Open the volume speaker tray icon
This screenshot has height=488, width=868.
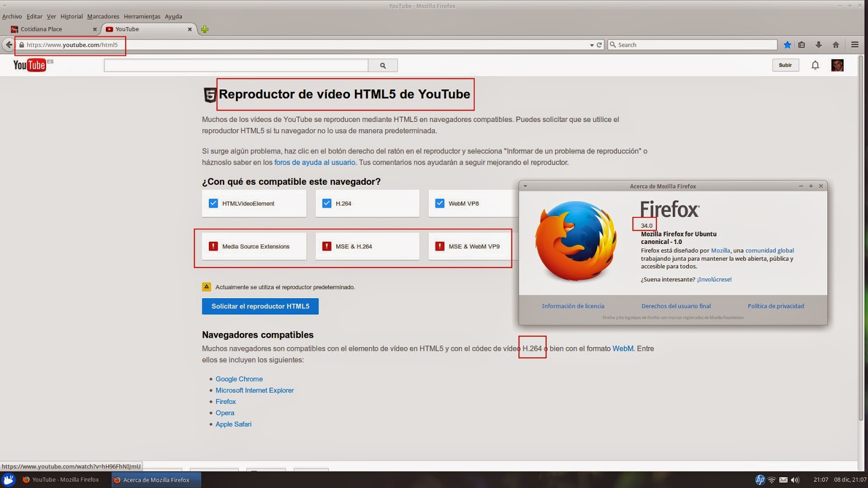795,480
